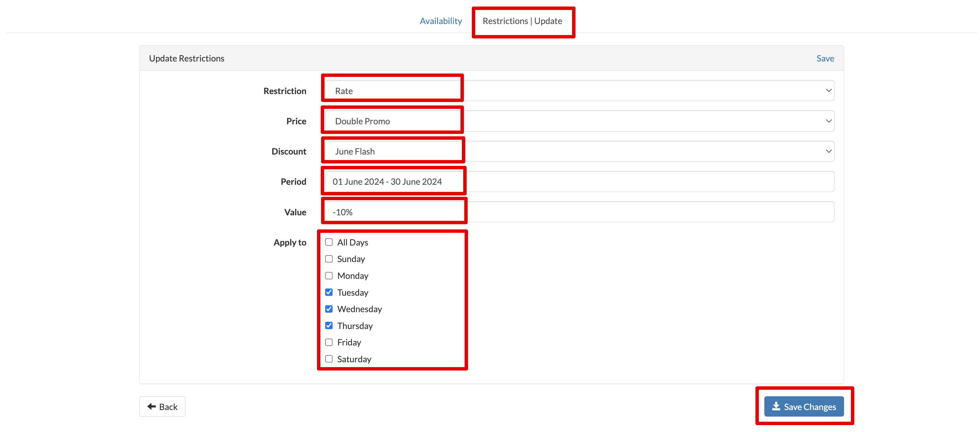
Task: Switch to the Availability tab
Action: (x=441, y=21)
